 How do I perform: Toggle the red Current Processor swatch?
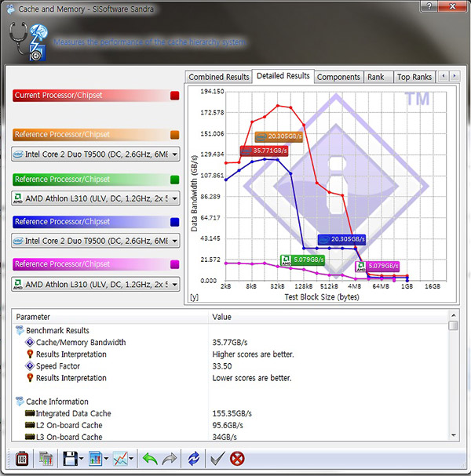pos(175,96)
